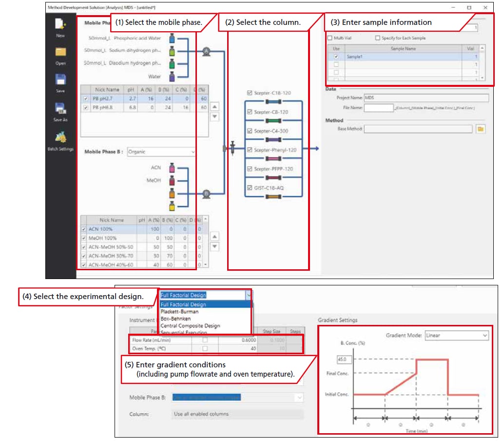Open Batch Settings from the sidebar
This screenshot has height=441, width=504.
(60, 138)
